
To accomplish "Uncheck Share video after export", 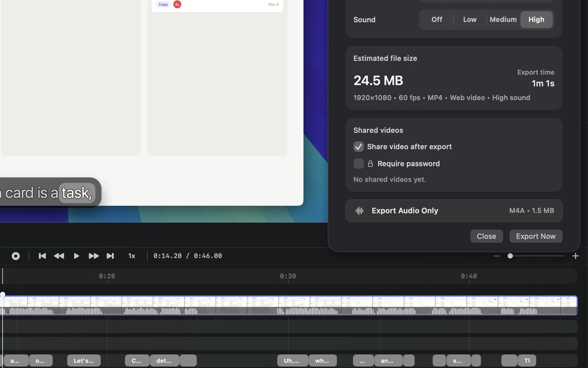I will coord(358,146).
